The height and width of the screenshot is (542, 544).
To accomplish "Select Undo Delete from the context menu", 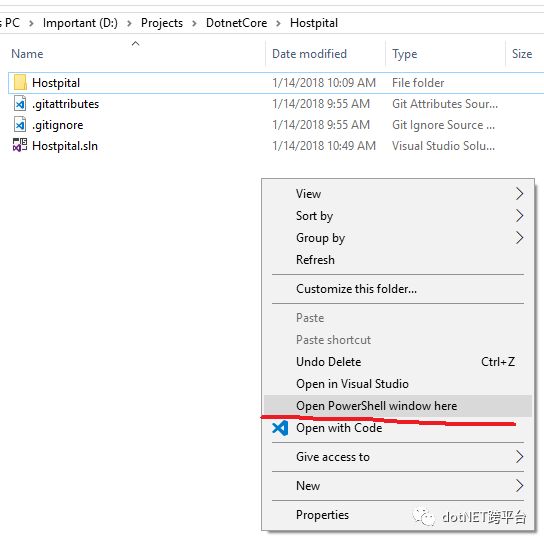I will pos(398,362).
